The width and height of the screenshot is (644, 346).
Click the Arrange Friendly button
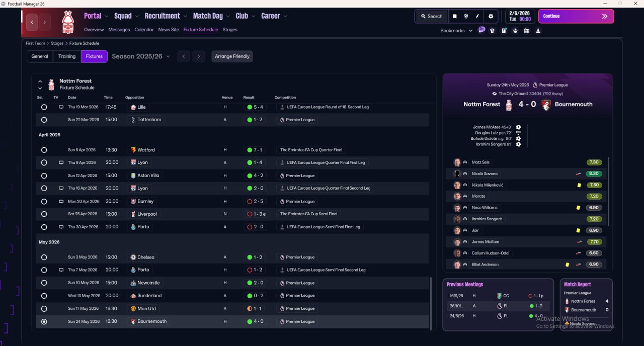(x=232, y=56)
